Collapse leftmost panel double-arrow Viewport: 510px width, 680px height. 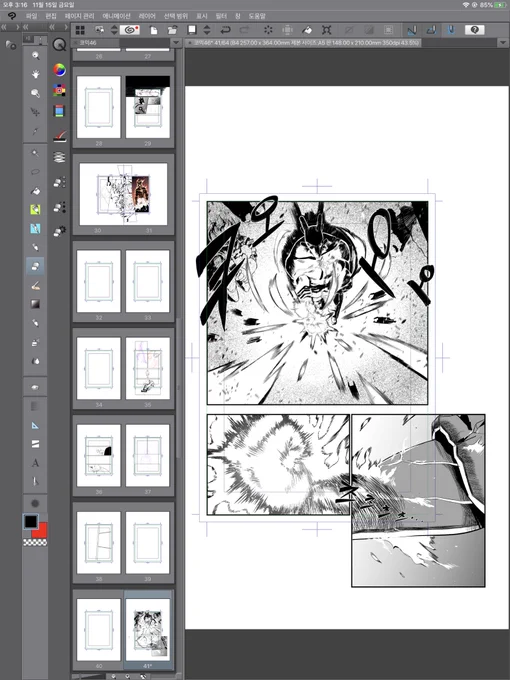[4, 27]
